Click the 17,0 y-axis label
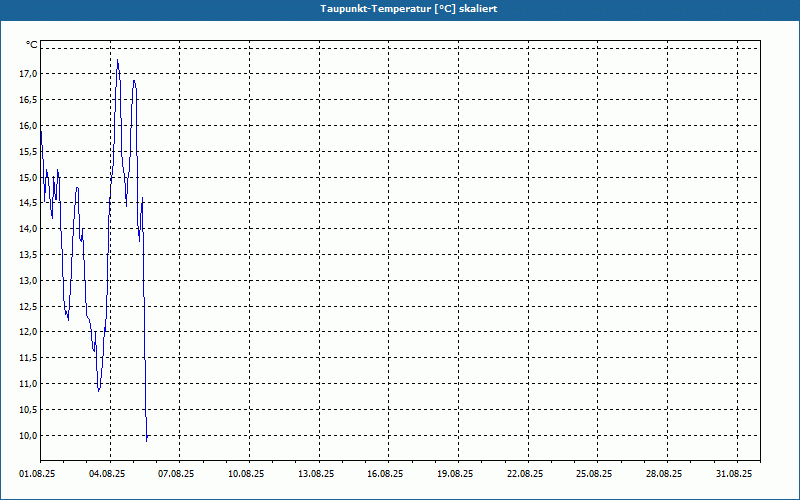 [x=28, y=74]
